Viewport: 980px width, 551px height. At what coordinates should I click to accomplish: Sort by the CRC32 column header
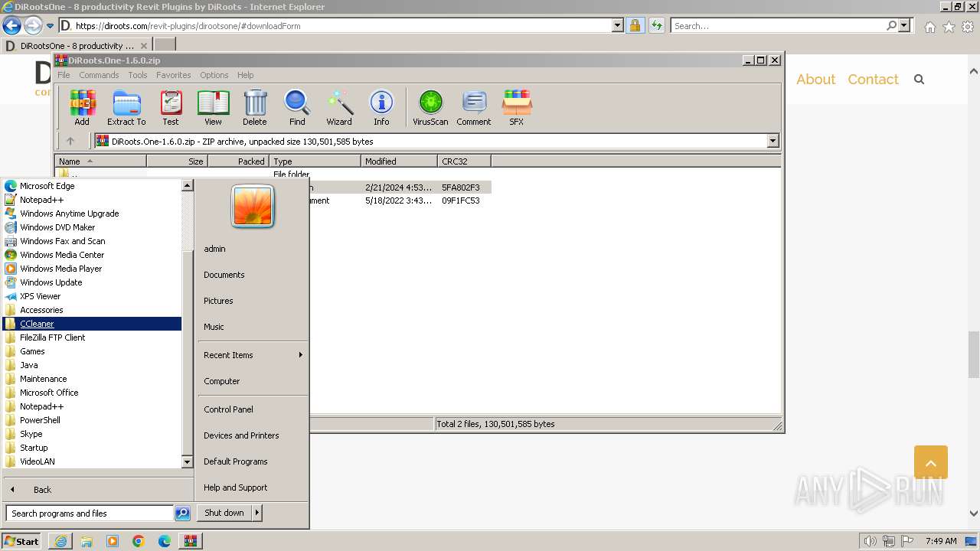point(464,161)
